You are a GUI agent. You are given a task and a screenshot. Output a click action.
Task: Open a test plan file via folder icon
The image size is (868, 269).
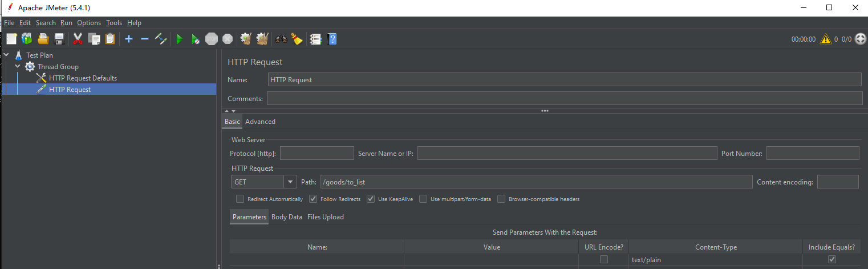click(x=43, y=39)
